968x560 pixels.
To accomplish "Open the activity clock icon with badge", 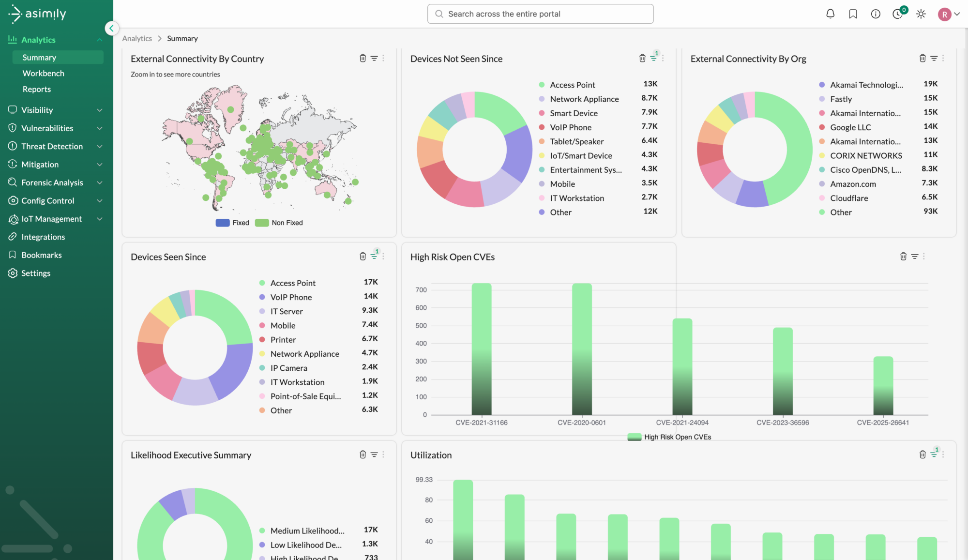I will point(898,14).
